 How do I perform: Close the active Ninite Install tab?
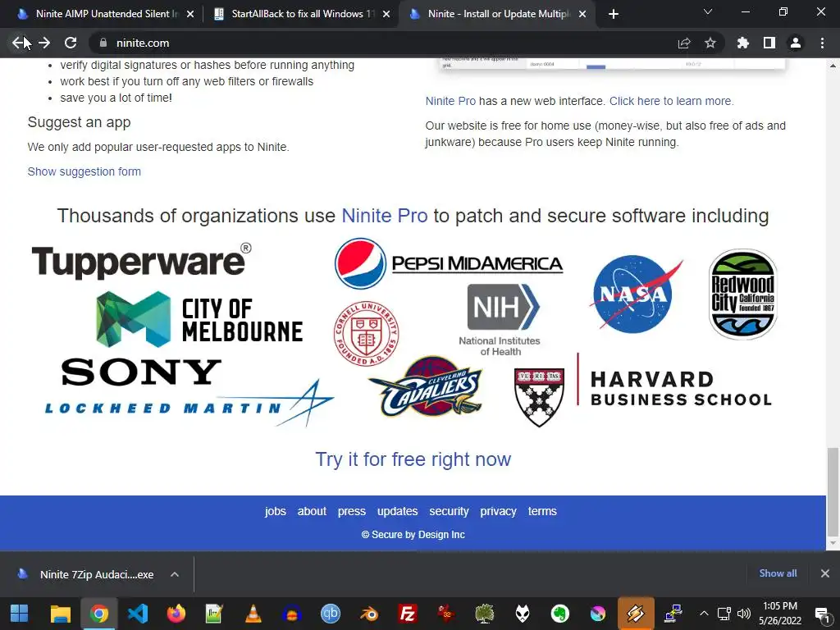pyautogui.click(x=582, y=14)
